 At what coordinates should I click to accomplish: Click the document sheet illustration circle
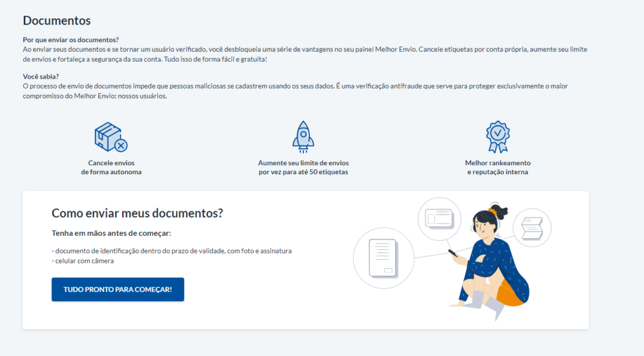click(x=384, y=259)
